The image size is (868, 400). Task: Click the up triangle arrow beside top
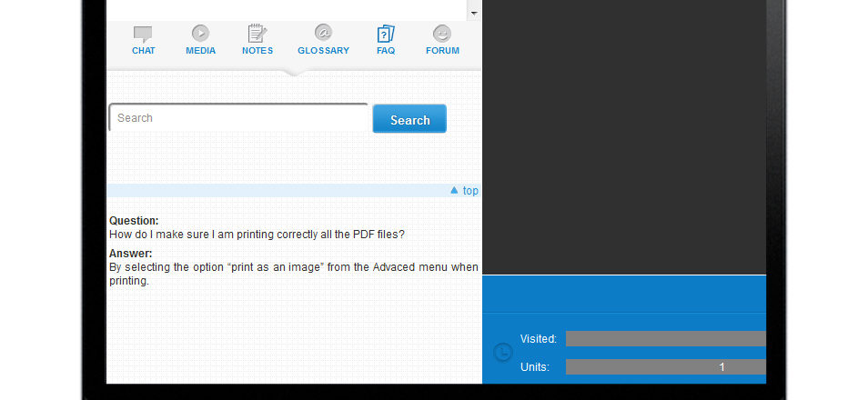point(454,190)
